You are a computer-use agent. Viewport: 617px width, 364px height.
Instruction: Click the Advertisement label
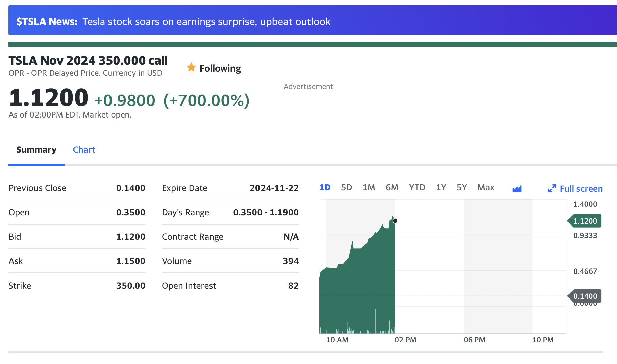[x=308, y=86]
